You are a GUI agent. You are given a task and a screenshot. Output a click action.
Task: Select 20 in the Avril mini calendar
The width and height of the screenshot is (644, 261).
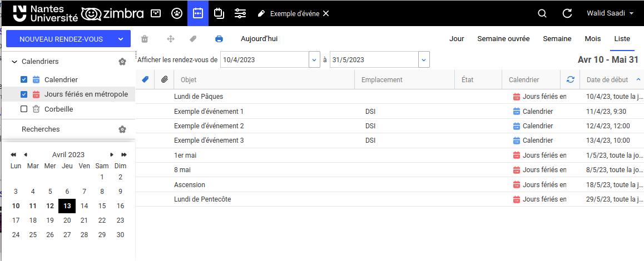(x=67, y=220)
